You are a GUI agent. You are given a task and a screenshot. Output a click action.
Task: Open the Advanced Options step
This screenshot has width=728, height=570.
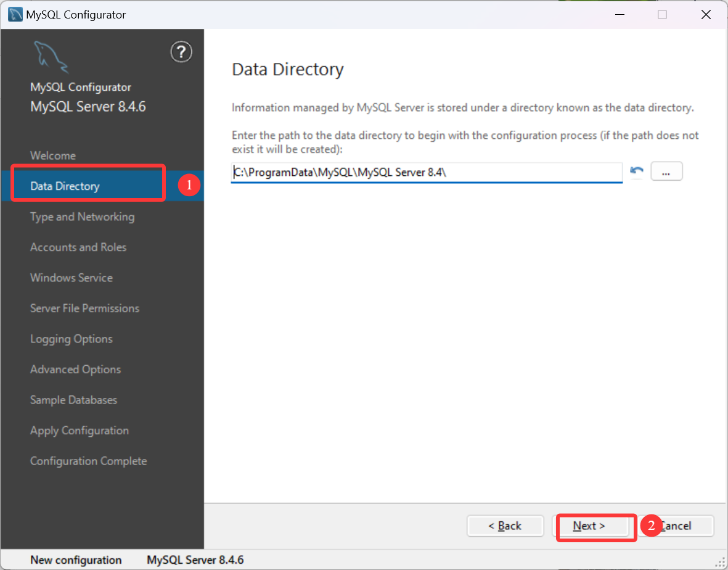75,370
